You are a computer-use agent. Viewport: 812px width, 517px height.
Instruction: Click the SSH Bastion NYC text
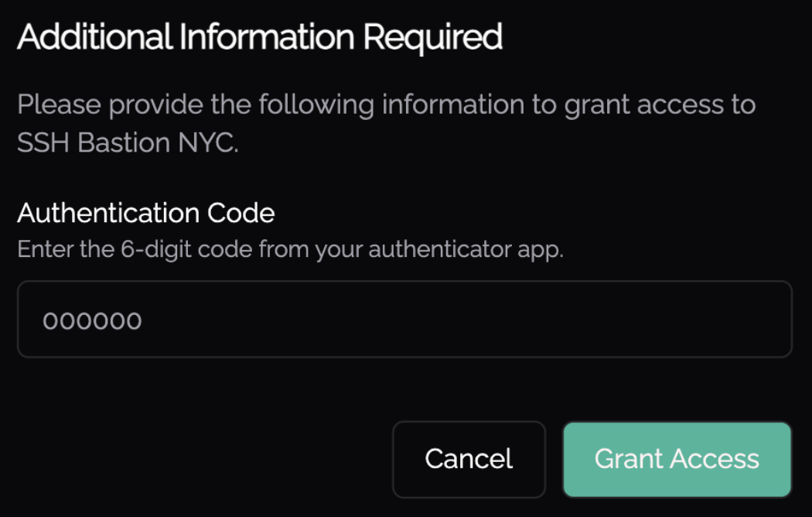click(127, 143)
